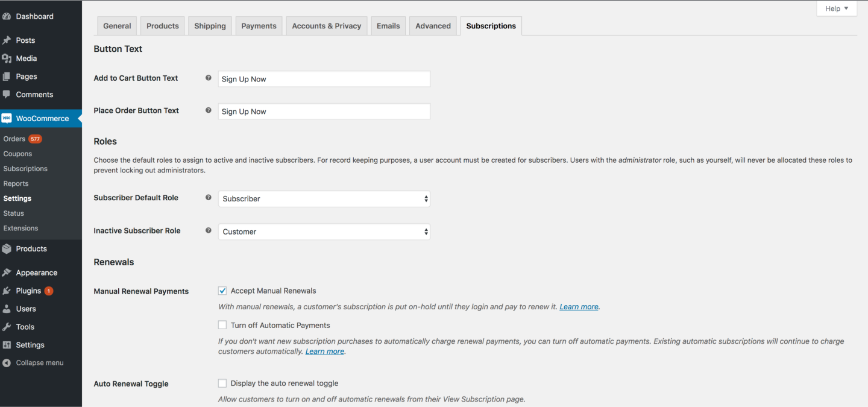
Task: Follow Learn more link under manual renewals
Action: [x=579, y=307]
